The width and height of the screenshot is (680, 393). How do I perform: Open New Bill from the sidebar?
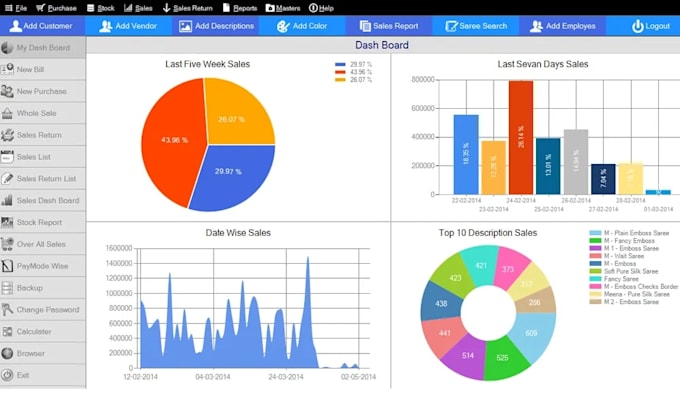(x=43, y=69)
